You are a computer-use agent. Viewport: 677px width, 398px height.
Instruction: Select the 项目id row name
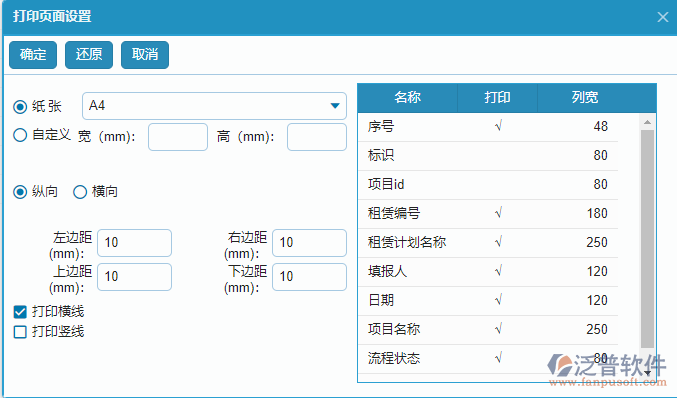pos(386,184)
